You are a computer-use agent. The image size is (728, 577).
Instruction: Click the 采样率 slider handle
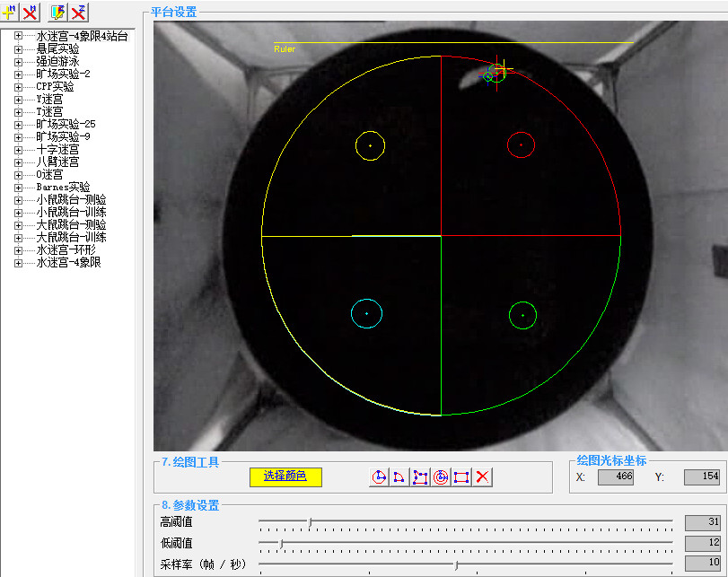[x=456, y=565]
